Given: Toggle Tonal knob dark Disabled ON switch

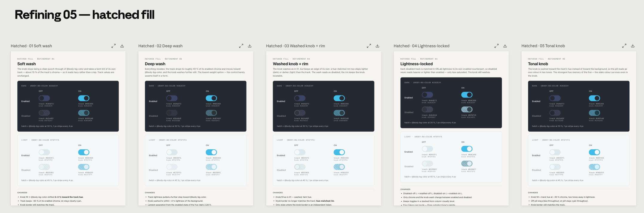Looking at the screenshot, I should tap(594, 113).
